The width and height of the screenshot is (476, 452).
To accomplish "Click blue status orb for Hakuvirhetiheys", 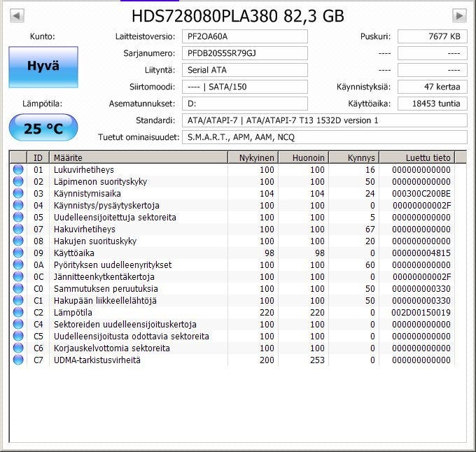I will [x=18, y=229].
